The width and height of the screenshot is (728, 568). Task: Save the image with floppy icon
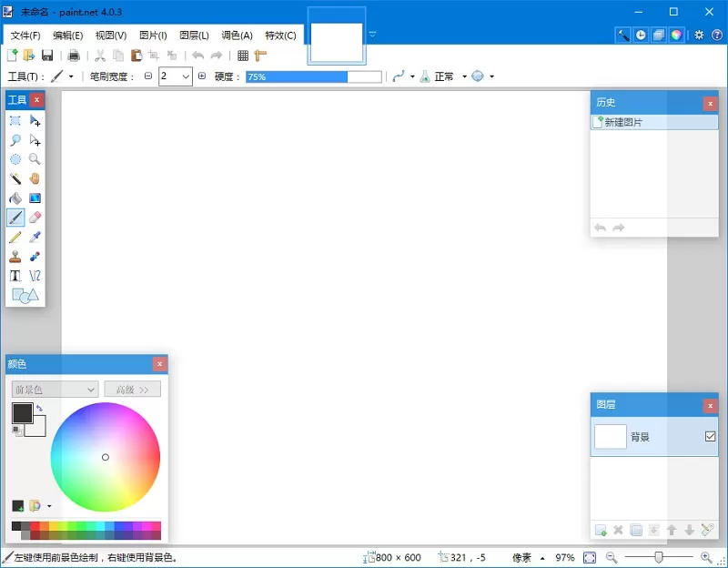tap(47, 56)
